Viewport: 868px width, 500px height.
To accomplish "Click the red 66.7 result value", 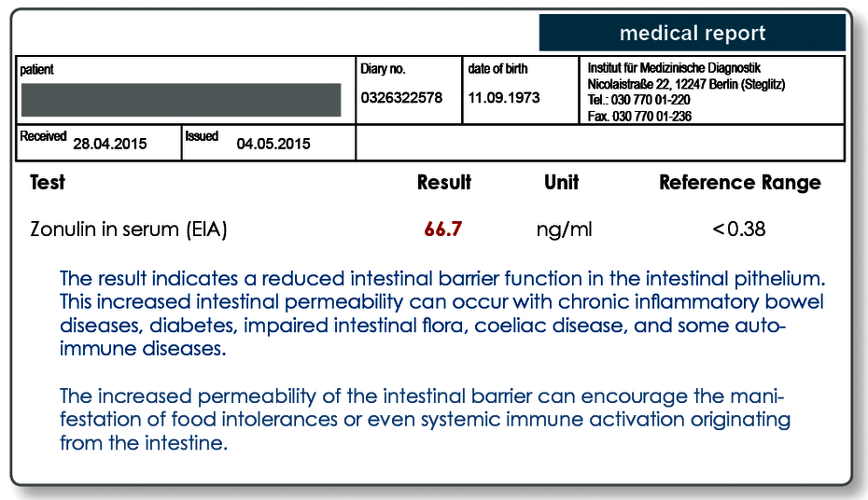I will (442, 229).
